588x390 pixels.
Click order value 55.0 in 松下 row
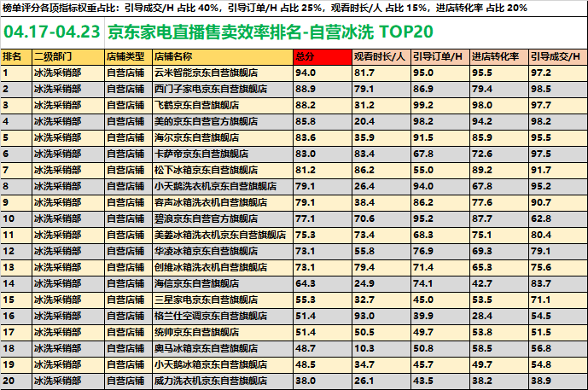(440, 170)
